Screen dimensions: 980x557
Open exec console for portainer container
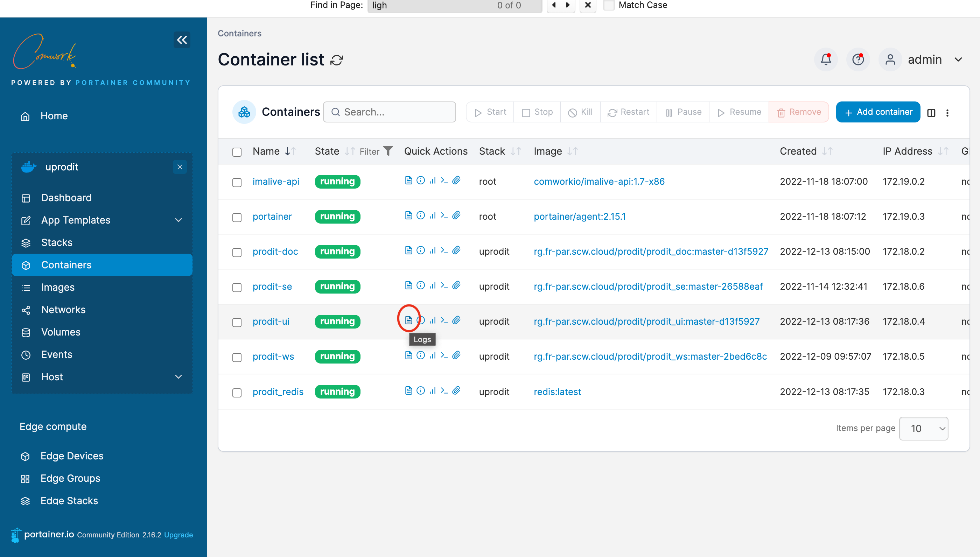pos(444,216)
